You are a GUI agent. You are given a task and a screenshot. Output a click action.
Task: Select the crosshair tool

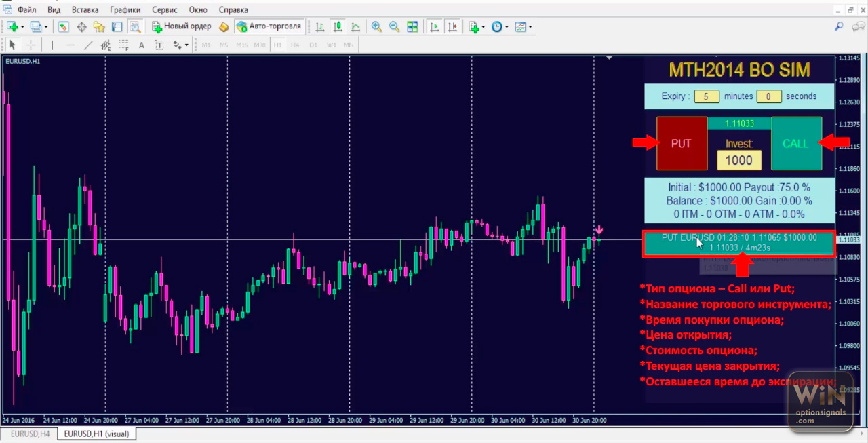(31, 45)
